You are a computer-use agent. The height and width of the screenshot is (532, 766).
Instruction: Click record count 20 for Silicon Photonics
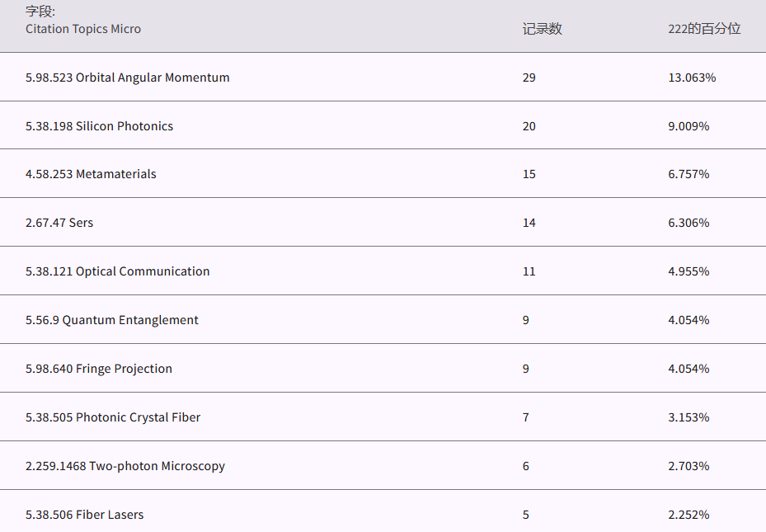pos(529,126)
